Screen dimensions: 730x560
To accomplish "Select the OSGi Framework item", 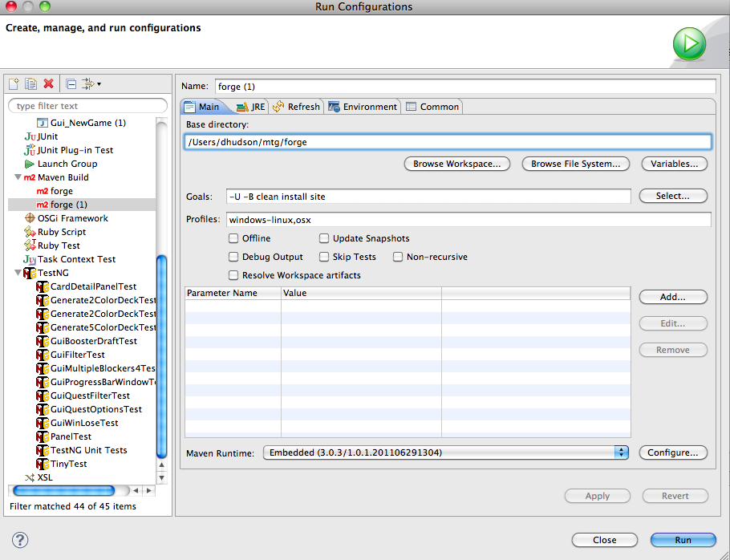I will pyautogui.click(x=71, y=218).
